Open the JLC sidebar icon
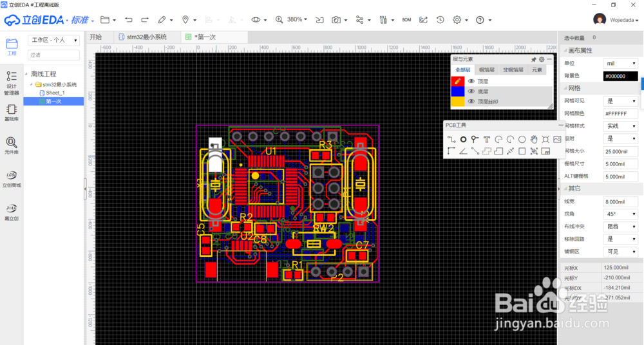The image size is (644, 345). click(12, 212)
